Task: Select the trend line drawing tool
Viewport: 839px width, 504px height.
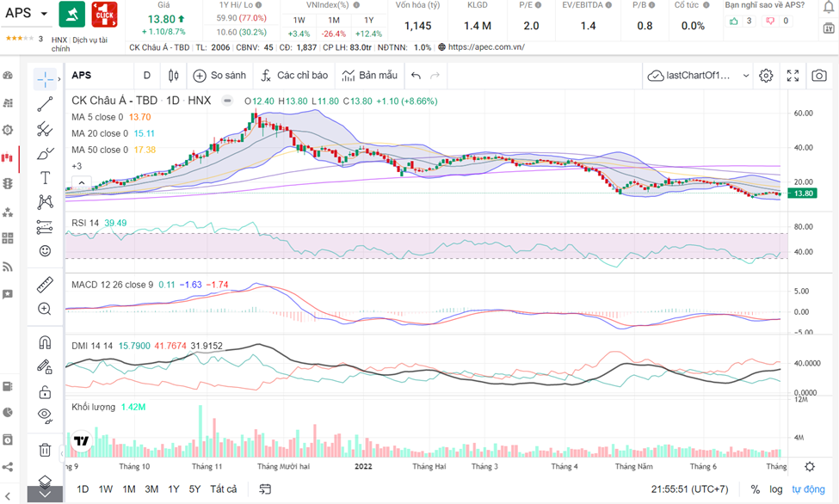Action: click(45, 104)
